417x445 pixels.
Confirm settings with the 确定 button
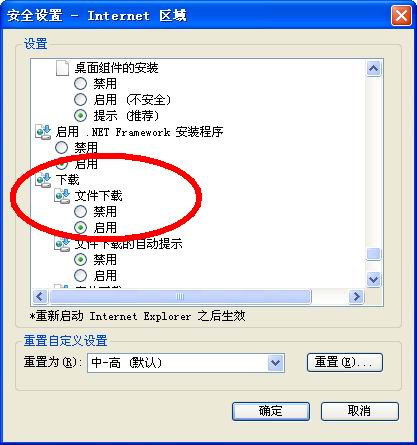pos(271,411)
